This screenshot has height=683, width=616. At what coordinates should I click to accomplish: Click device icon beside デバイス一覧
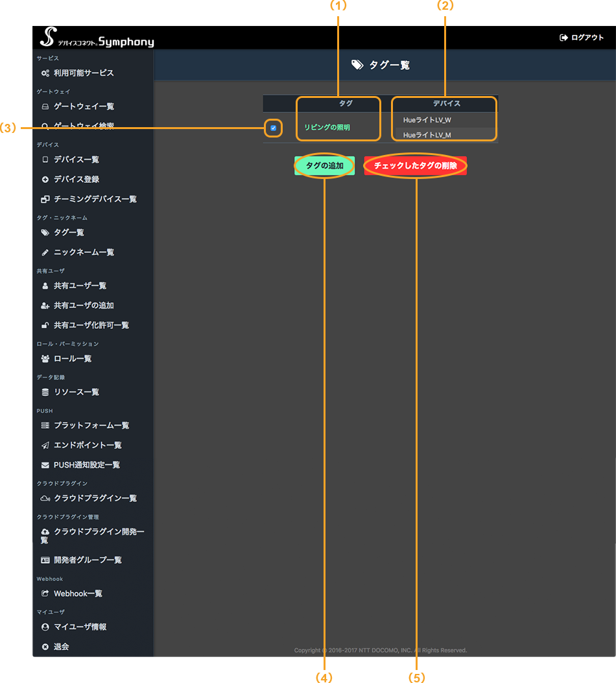(x=45, y=160)
